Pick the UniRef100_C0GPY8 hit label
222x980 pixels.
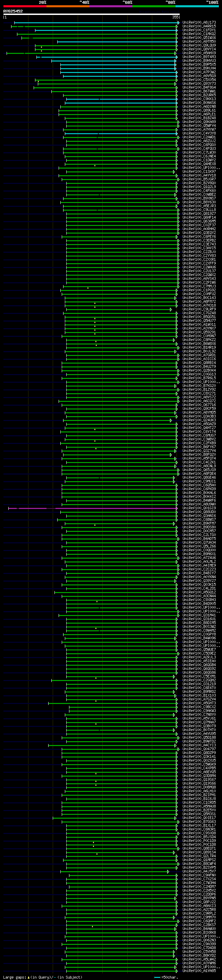(x=199, y=634)
